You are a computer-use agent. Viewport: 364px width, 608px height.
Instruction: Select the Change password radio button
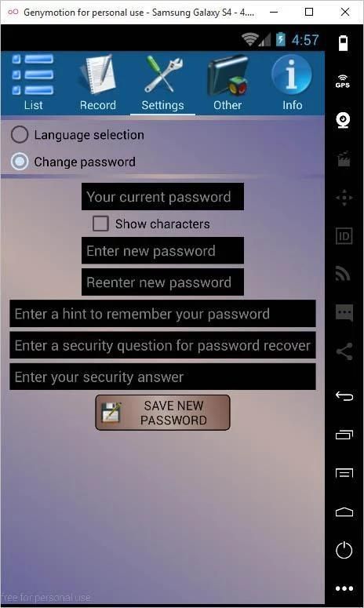tap(20, 162)
